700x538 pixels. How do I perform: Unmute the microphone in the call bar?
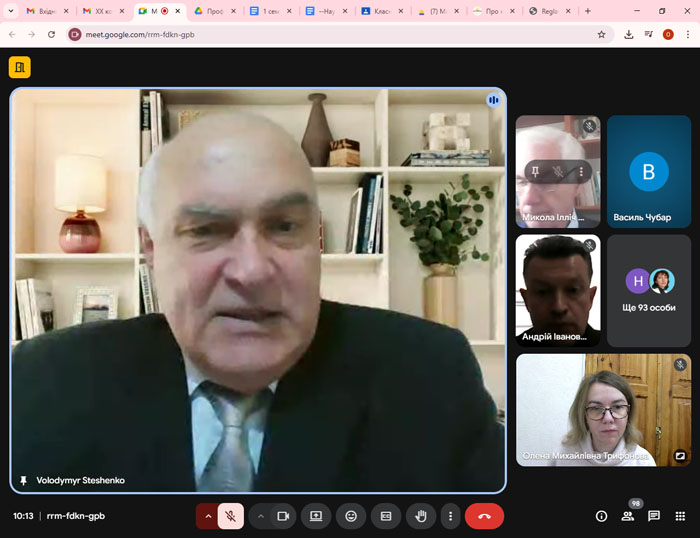tap(230, 516)
